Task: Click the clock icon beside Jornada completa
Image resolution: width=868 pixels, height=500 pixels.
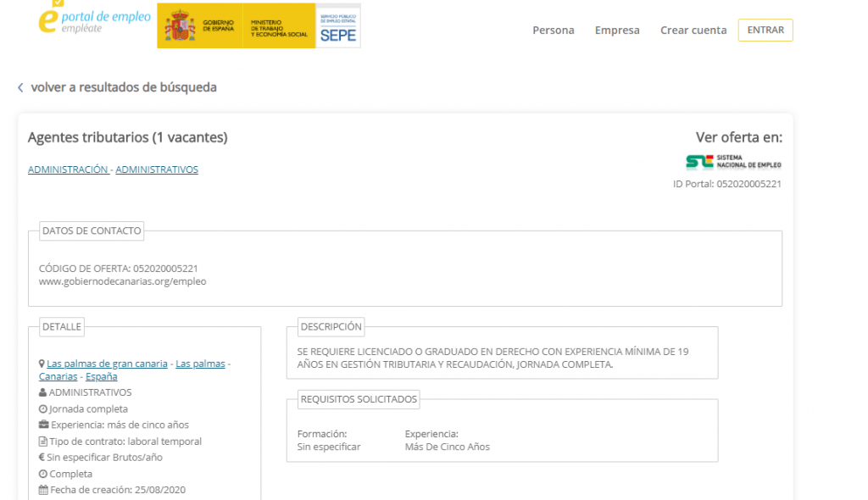Action: 42,408
